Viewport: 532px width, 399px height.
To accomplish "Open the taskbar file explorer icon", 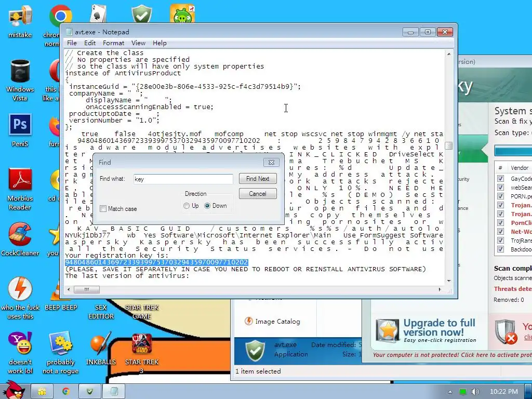I will 42,392.
